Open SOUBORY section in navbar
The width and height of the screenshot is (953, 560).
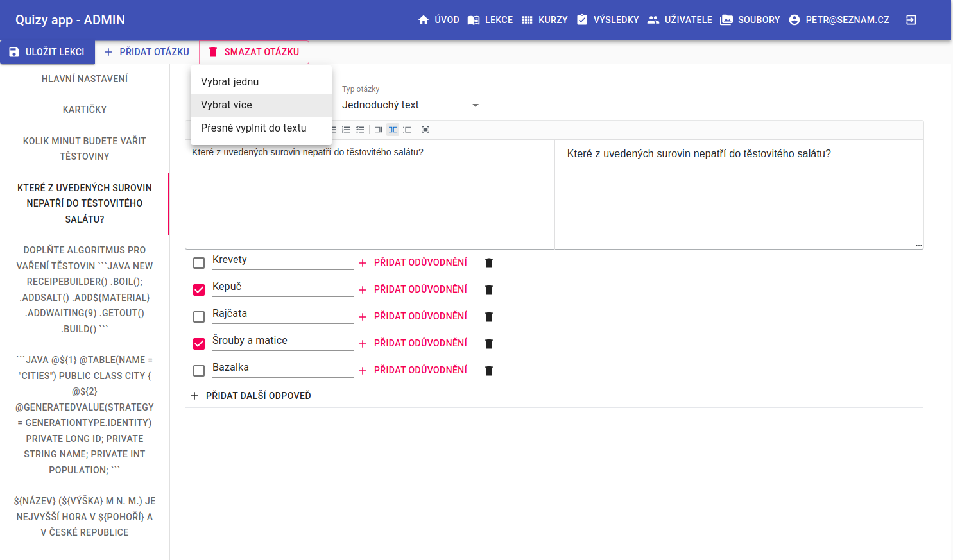point(750,20)
